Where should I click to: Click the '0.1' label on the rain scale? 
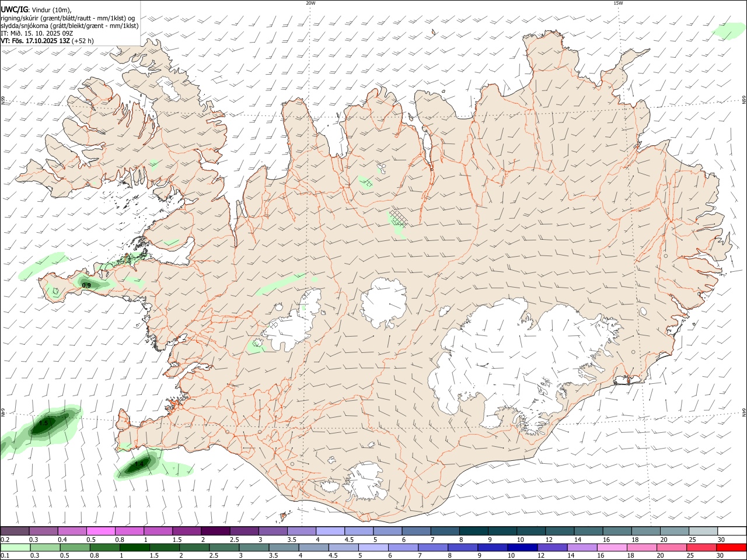[x=5, y=556]
